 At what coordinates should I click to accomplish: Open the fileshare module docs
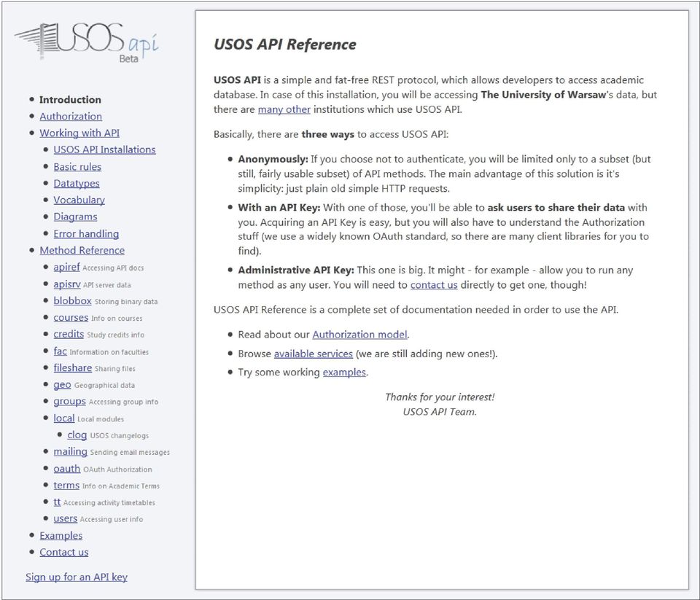[x=72, y=368]
